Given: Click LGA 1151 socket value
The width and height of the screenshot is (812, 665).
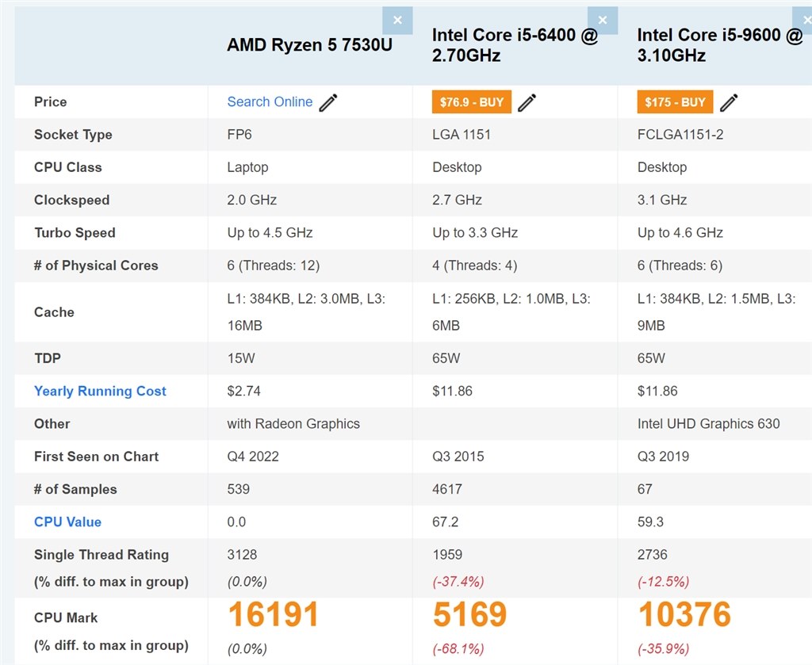Looking at the screenshot, I should point(462,135).
